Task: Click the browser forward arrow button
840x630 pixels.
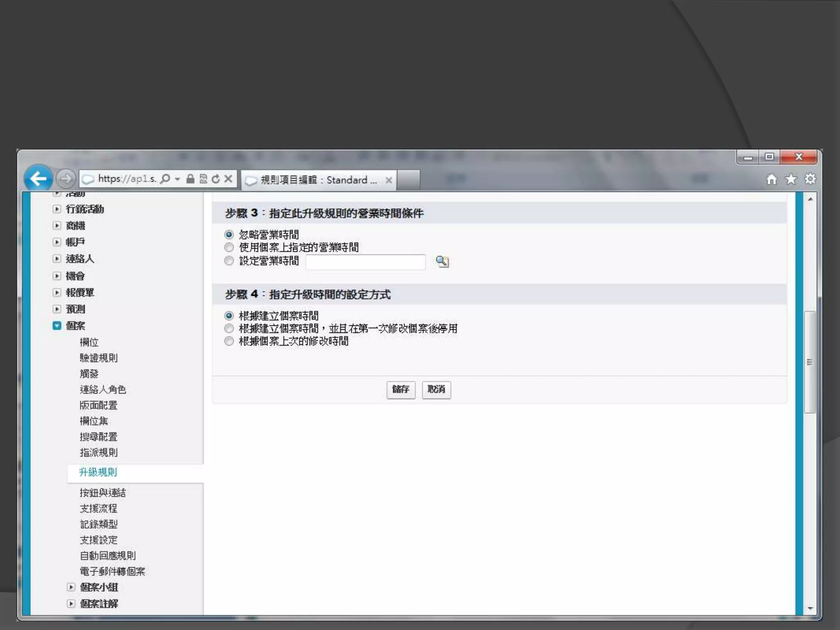Action: click(66, 179)
